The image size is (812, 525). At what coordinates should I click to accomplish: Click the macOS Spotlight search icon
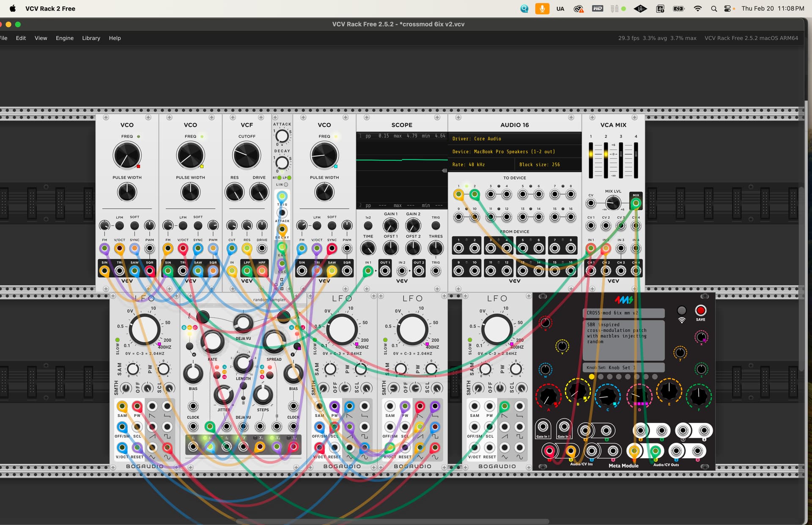(x=714, y=8)
